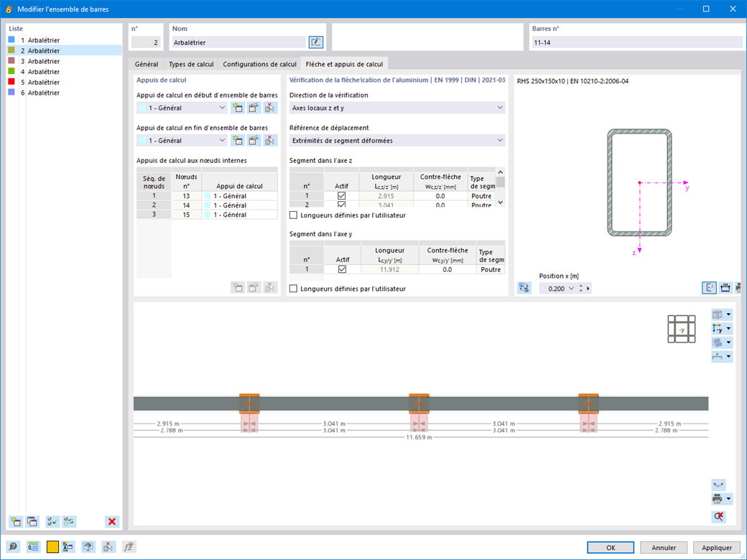Edit the design support for the member set end
This screenshot has width=747, height=560.
(254, 141)
